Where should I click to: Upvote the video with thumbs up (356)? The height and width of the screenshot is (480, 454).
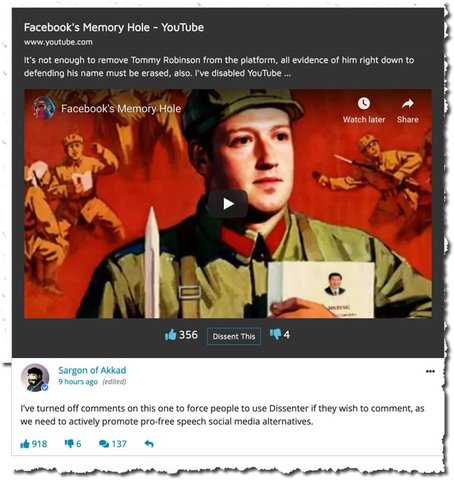tap(170, 335)
